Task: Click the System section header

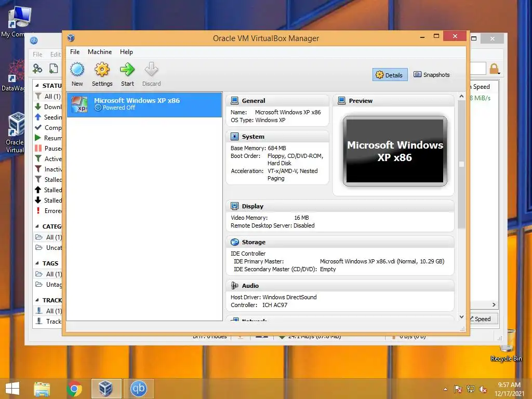Action: [277, 137]
